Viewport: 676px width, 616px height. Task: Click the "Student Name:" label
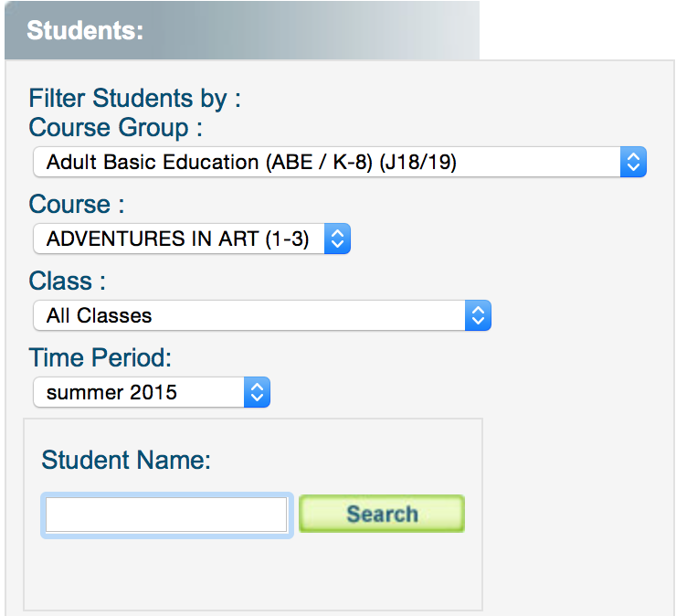pos(126,460)
